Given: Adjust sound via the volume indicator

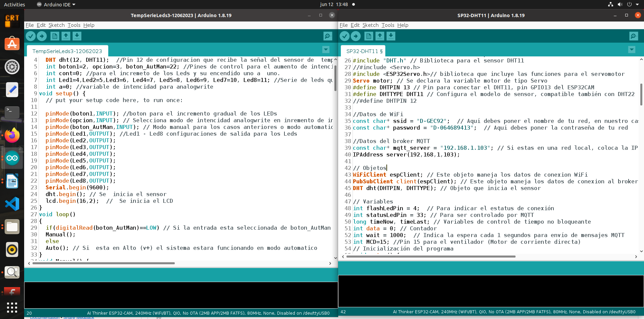Looking at the screenshot, I should 619,4.
